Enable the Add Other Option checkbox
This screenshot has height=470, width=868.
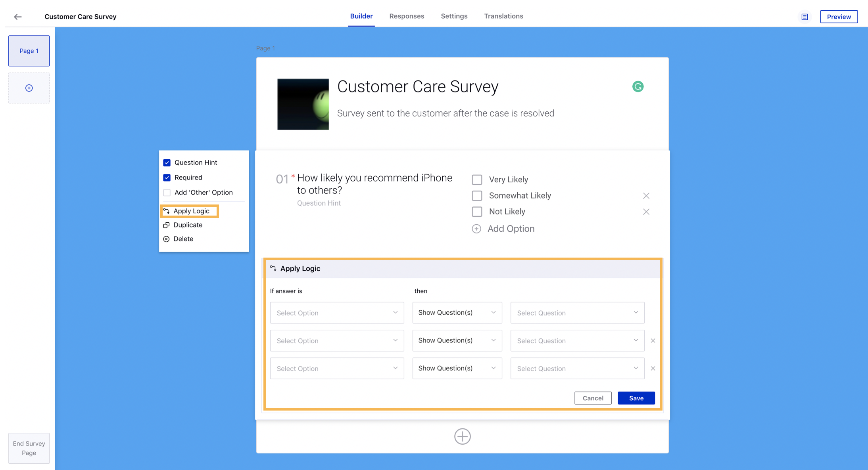(x=167, y=192)
